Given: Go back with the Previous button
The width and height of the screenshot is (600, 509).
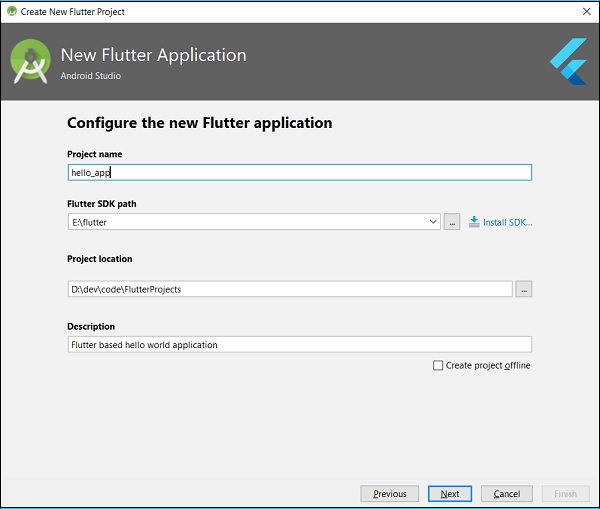Looking at the screenshot, I should (389, 494).
